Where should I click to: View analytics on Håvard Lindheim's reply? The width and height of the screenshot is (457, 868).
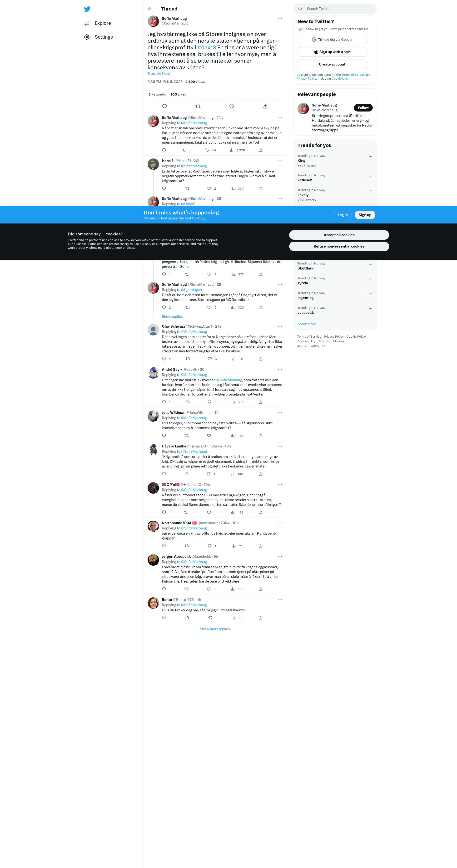[237, 474]
